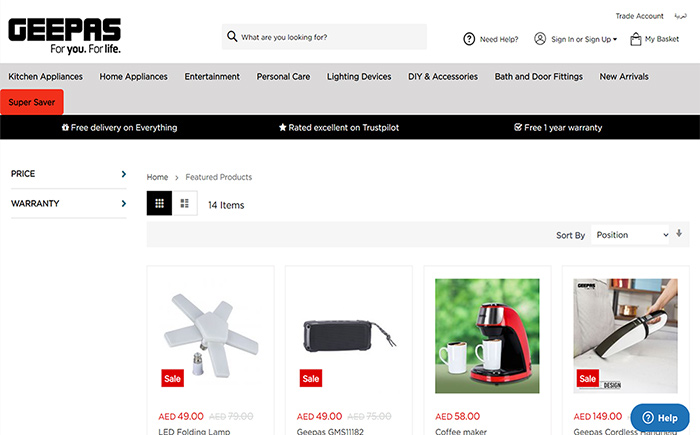Click AED 75.00 crossed-out speaker price
Image resolution: width=700 pixels, height=435 pixels.
369,416
